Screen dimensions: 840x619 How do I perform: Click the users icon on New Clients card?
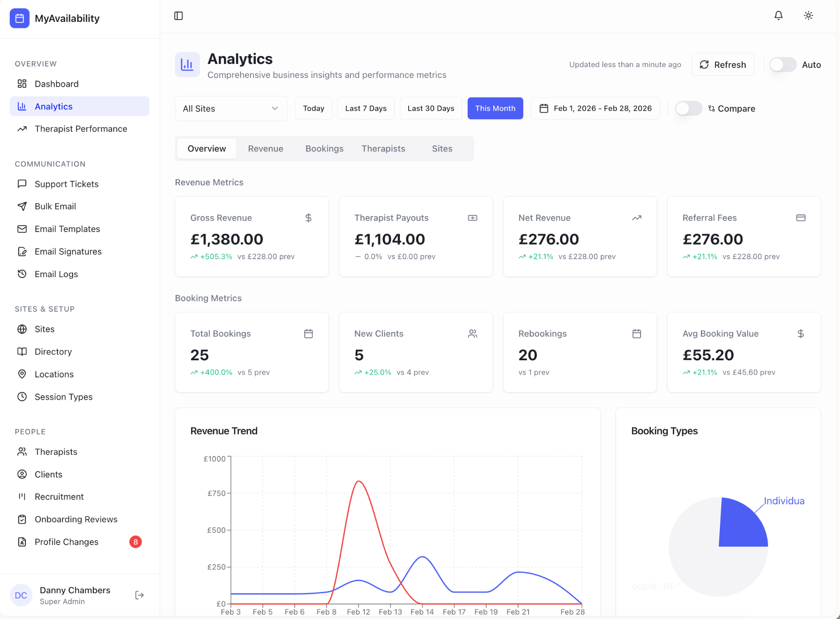click(x=472, y=334)
